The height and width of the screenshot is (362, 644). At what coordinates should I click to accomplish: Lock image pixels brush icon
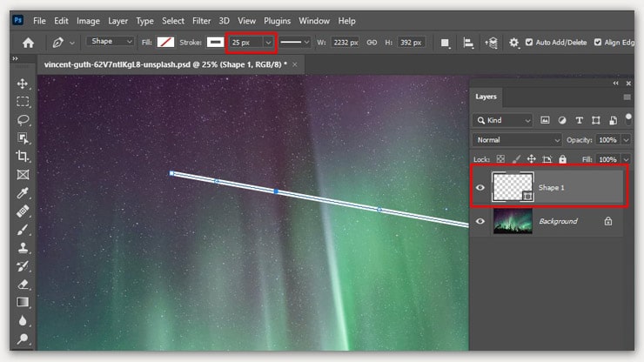(516, 159)
